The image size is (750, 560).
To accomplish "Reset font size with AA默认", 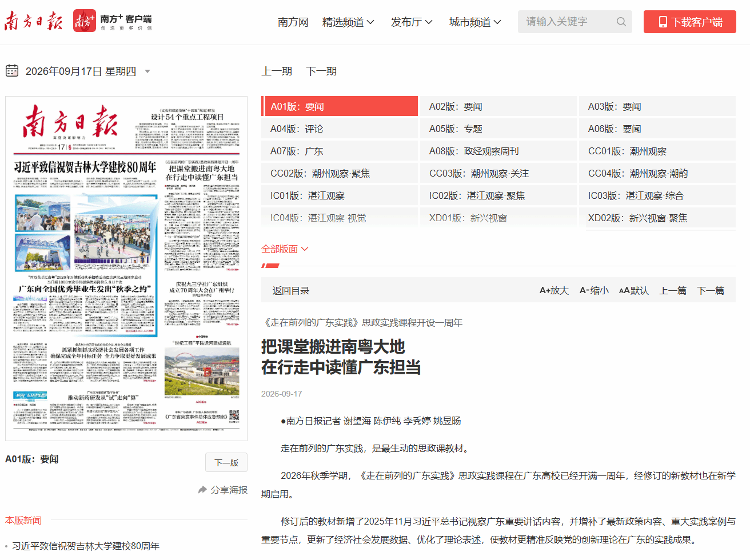I will [634, 290].
